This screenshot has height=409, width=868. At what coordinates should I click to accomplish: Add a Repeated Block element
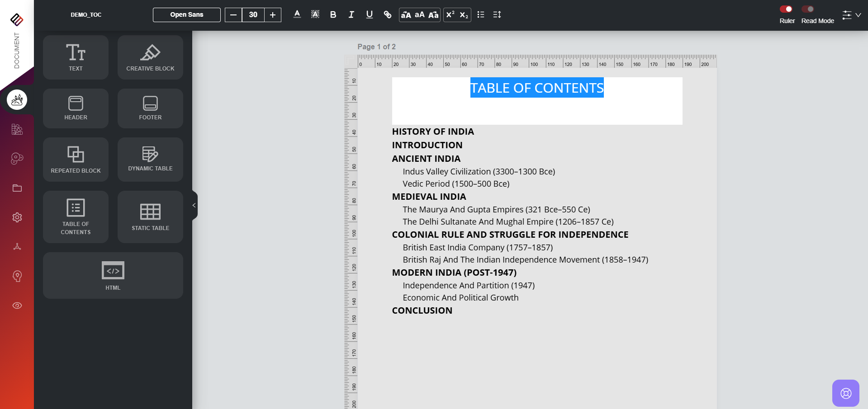point(76,160)
